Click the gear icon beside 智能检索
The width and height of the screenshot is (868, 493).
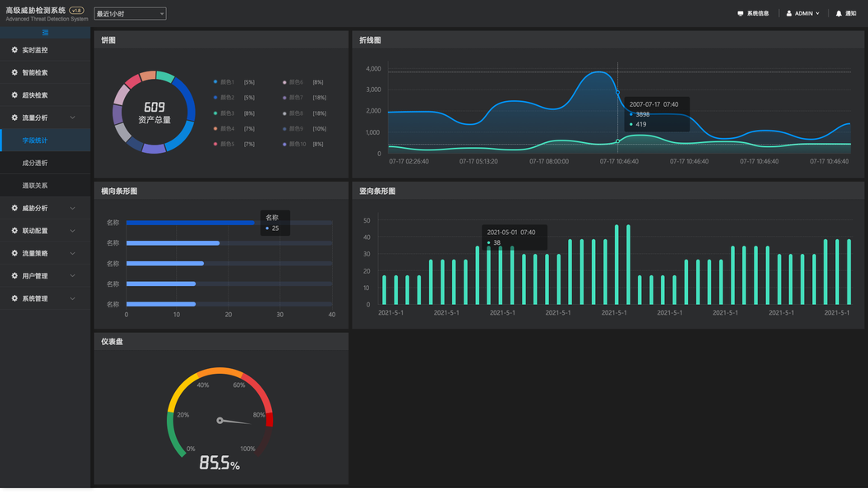[15, 72]
